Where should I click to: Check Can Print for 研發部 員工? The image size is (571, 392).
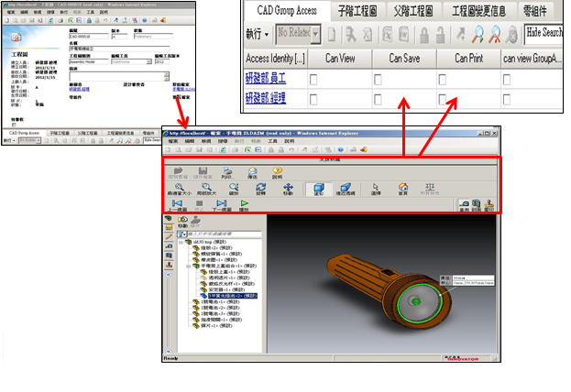point(442,80)
